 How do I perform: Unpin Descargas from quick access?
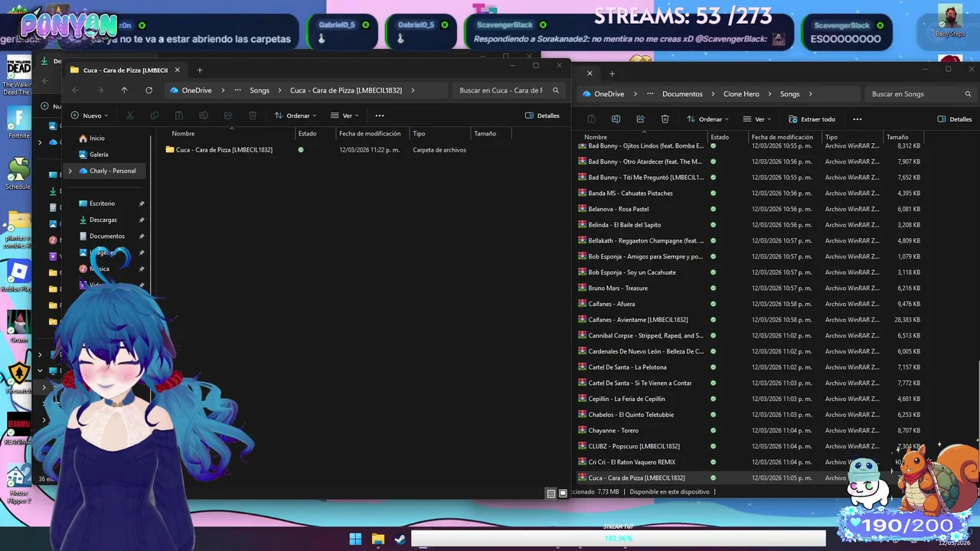(142, 220)
